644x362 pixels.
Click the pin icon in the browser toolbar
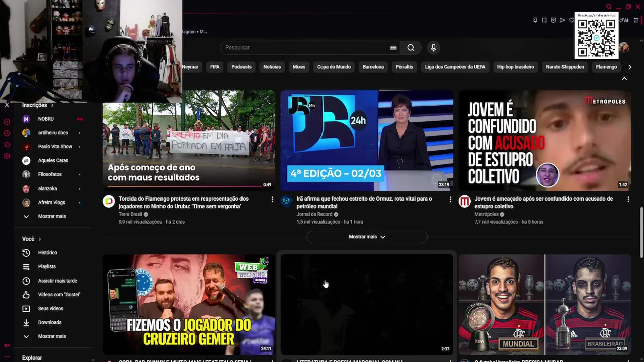535,20
